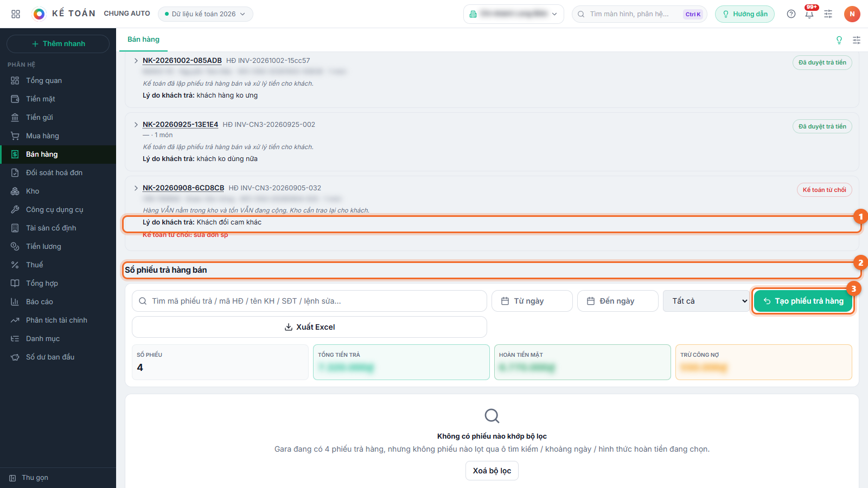Click Hướng dẫn button

tap(745, 14)
